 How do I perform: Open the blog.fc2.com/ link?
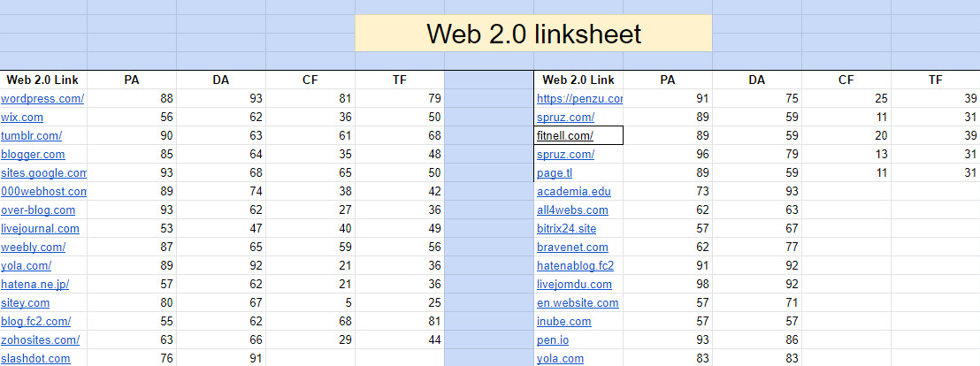(x=35, y=321)
